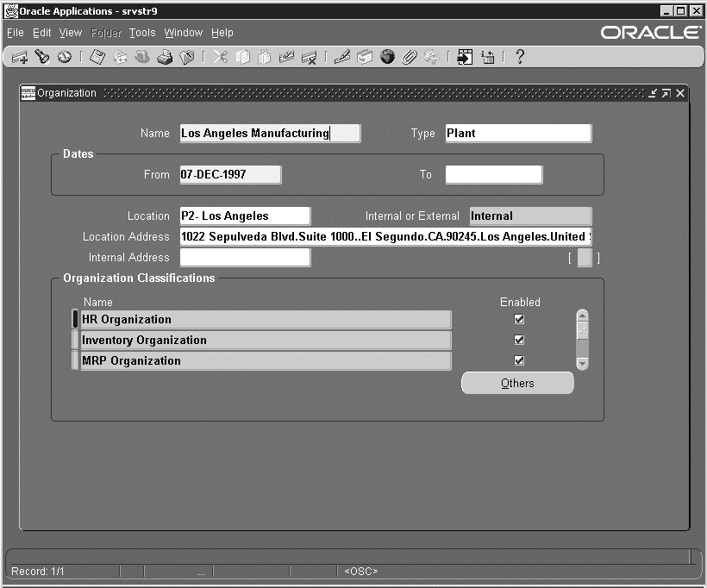The image size is (707, 588).
Task: Click the Translations globe icon
Action: (387, 57)
